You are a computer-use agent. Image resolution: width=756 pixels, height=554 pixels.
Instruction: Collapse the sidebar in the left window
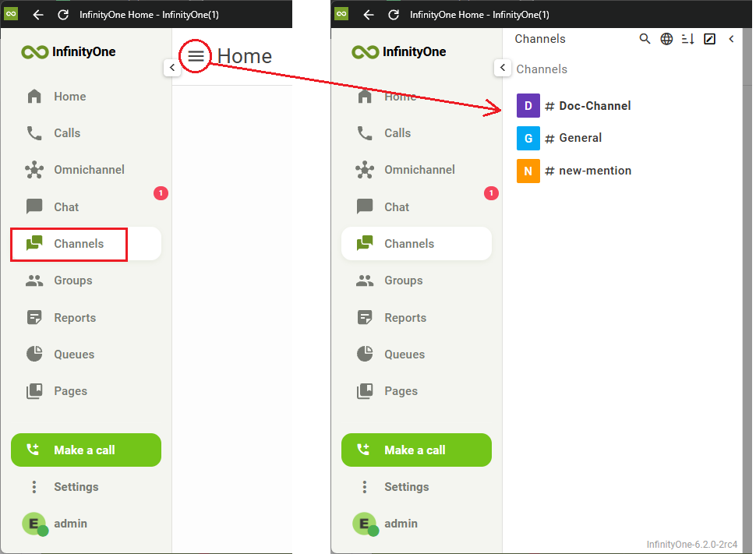pos(172,68)
